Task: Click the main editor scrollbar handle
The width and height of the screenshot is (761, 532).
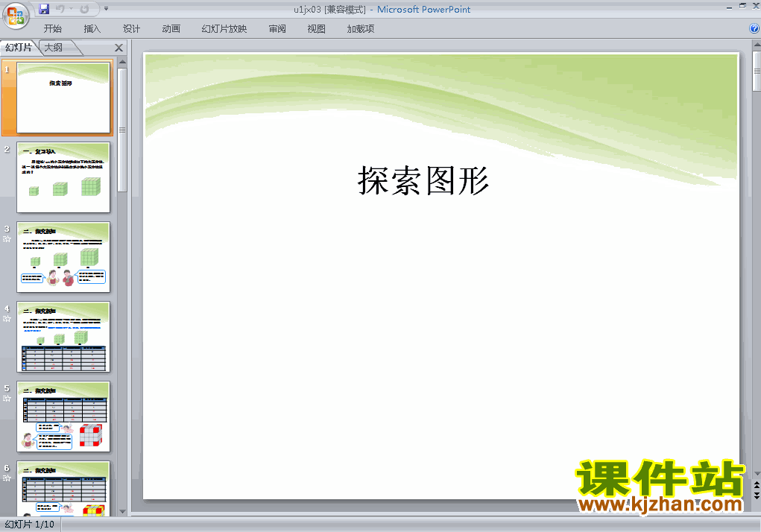Action: coord(757,72)
